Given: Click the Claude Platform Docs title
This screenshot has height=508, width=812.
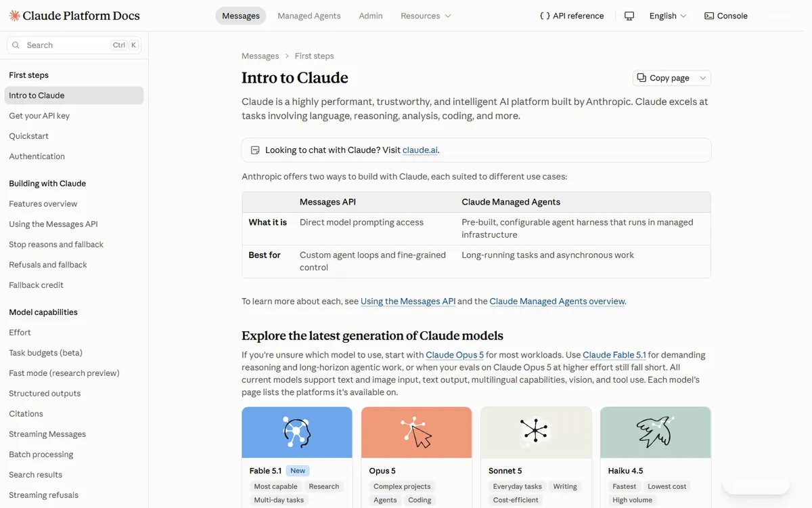Looking at the screenshot, I should [x=81, y=16].
